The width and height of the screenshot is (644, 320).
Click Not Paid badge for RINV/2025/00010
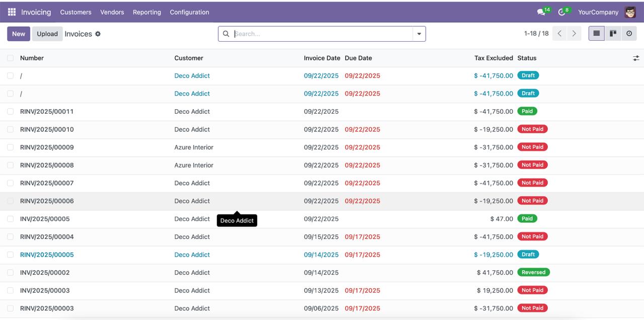pyautogui.click(x=532, y=129)
